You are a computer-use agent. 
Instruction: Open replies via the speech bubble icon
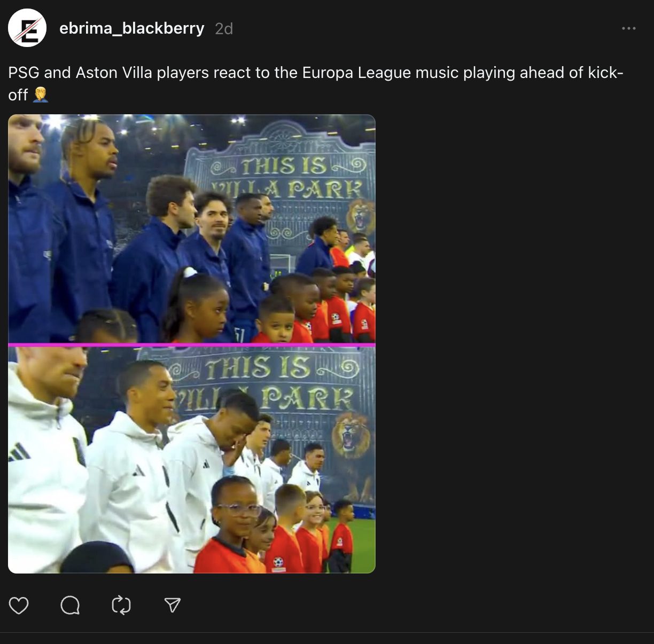(x=70, y=605)
